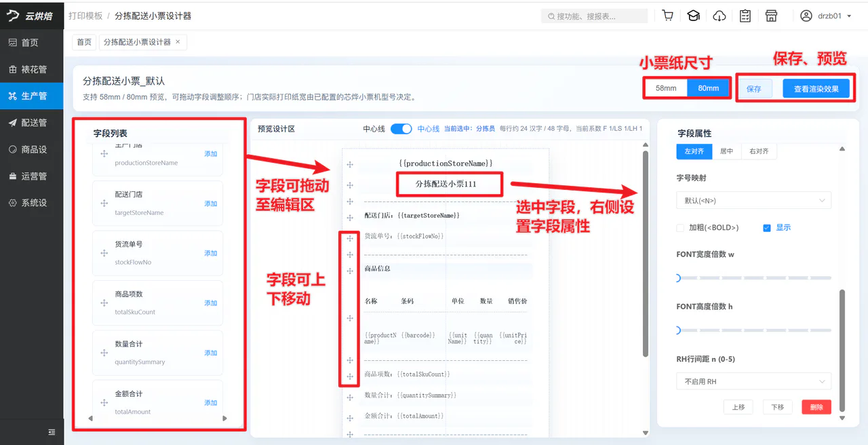Open the 字号映射 dropdown showing 默认(<N>)
Image resolution: width=868 pixels, height=445 pixels.
click(x=753, y=200)
